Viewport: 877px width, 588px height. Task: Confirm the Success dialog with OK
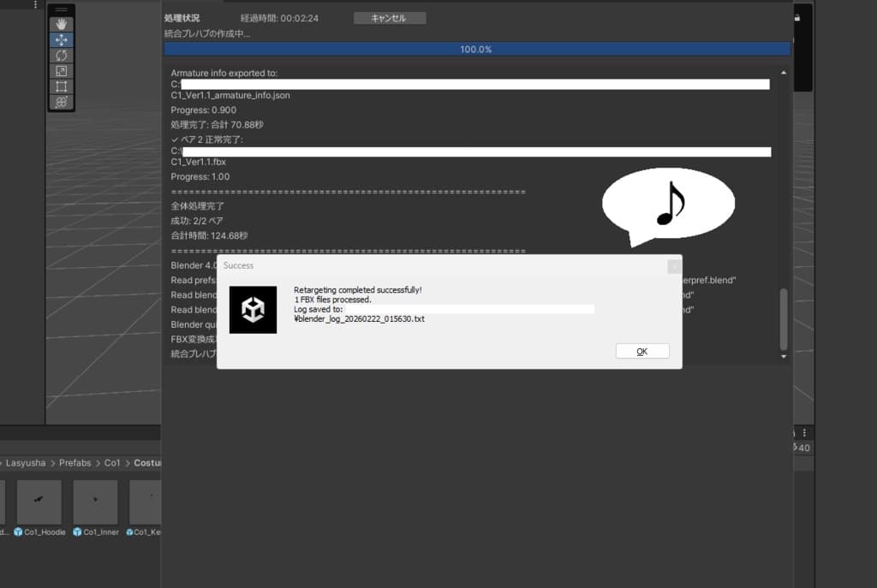coord(642,351)
